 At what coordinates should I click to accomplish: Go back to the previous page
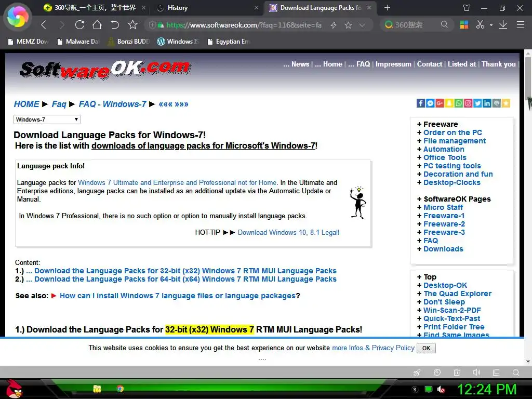[x=44, y=25]
